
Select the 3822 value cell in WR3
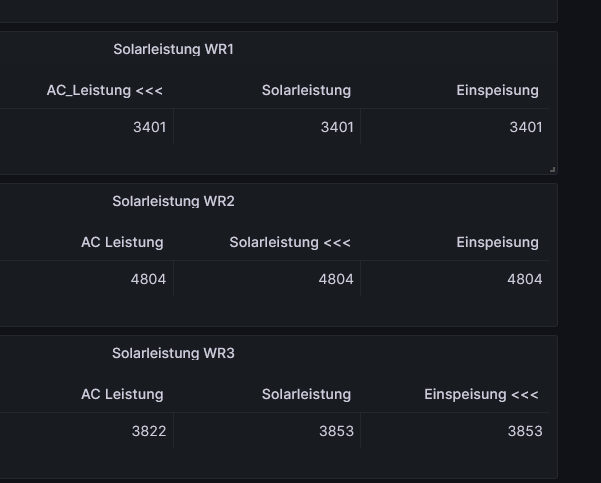pyautogui.click(x=149, y=431)
